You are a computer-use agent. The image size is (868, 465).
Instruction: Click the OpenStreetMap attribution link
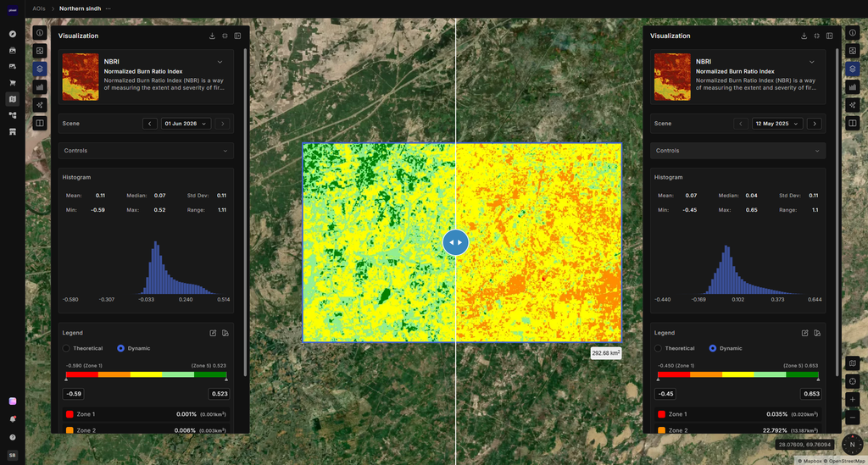846,461
